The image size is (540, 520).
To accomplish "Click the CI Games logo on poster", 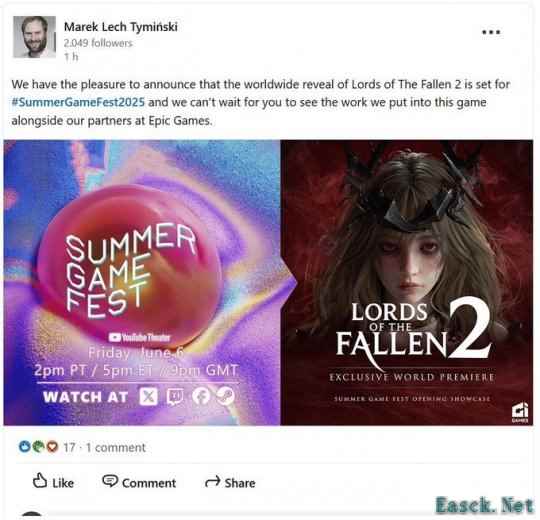I will click(x=520, y=414).
